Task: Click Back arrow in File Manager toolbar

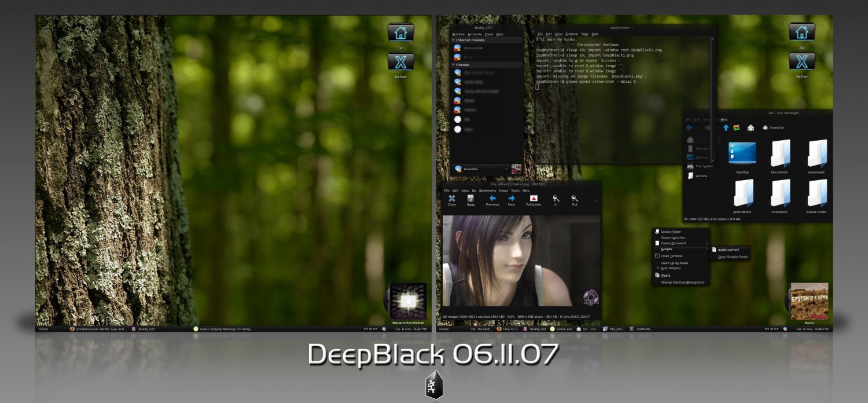Action: coord(689,127)
